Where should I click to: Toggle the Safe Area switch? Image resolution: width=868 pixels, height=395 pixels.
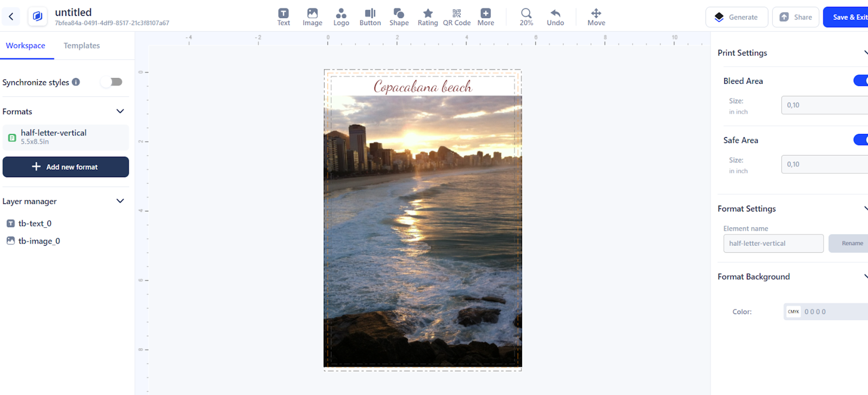861,139
